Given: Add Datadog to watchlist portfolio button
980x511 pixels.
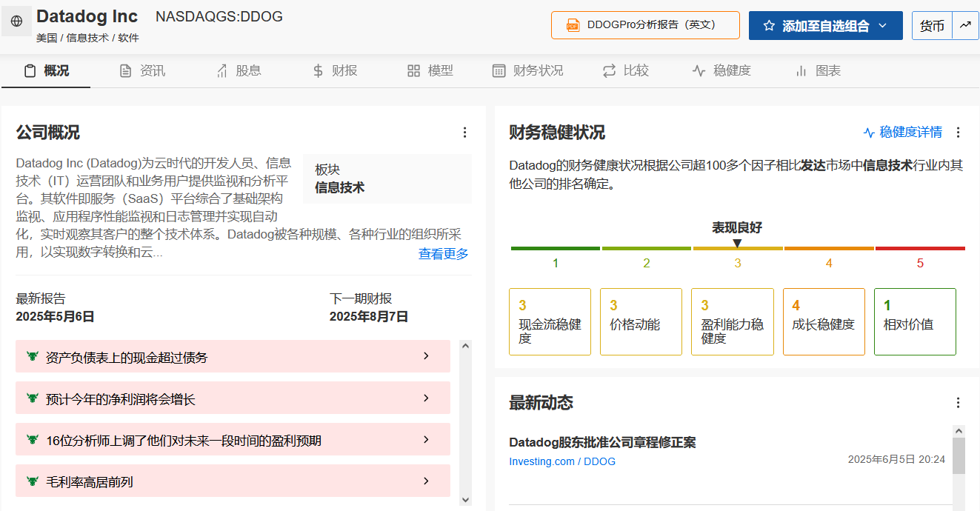Looking at the screenshot, I should point(825,25).
